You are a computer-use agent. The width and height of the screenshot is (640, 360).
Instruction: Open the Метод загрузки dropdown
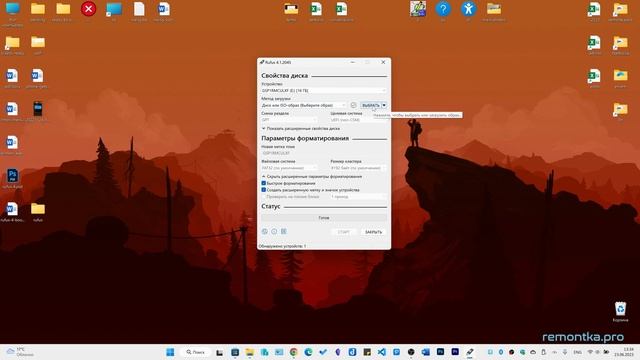304,105
